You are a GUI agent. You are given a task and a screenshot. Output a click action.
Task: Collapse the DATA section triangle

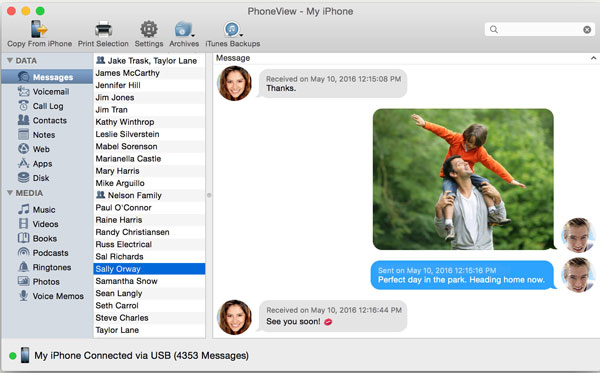(10, 60)
